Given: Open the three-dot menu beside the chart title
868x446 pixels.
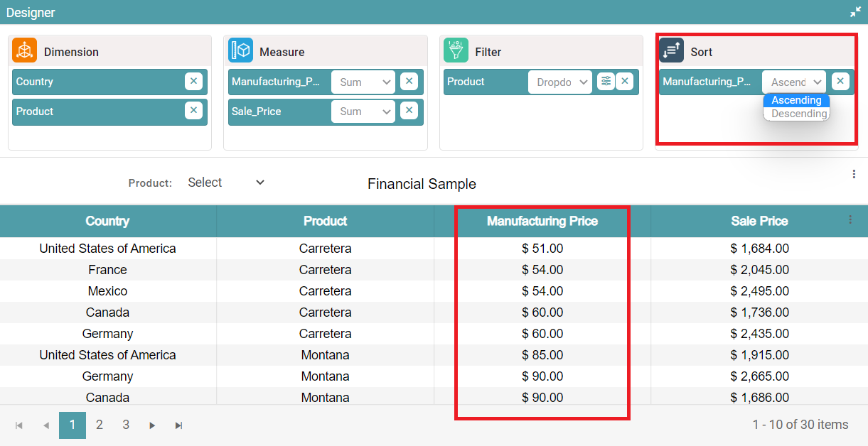Looking at the screenshot, I should click(x=854, y=174).
